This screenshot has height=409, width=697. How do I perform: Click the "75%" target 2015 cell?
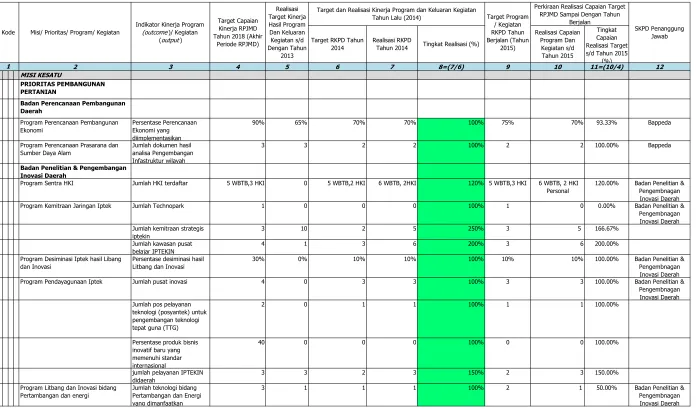point(508,129)
